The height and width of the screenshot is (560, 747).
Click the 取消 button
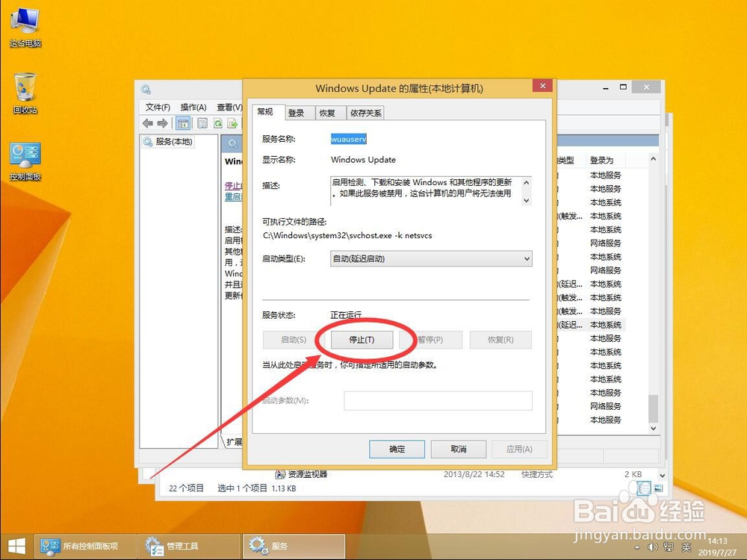coord(459,449)
